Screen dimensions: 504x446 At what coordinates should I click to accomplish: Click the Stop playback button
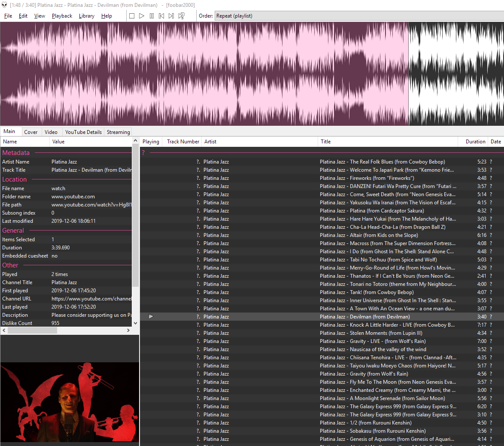pos(132,16)
